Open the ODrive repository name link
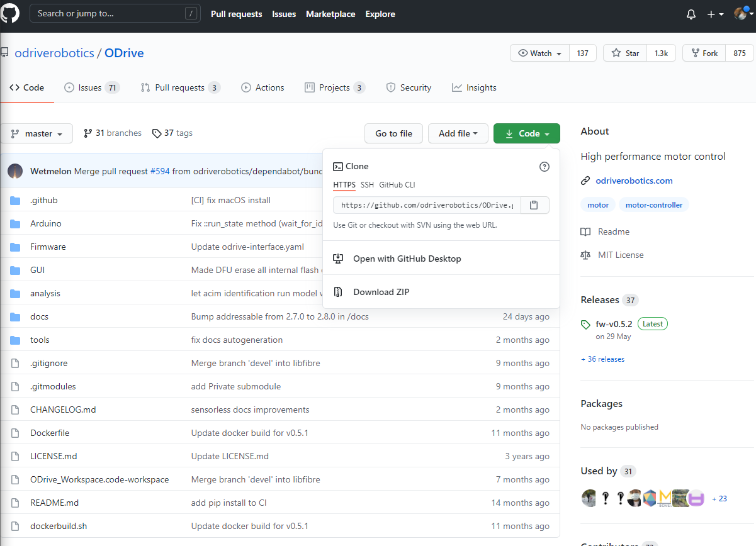 point(124,53)
